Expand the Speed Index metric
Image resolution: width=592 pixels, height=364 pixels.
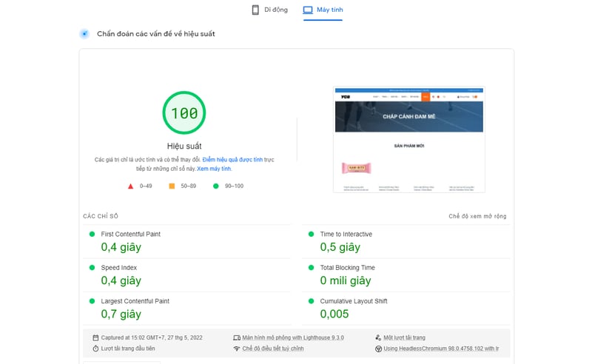[118, 268]
